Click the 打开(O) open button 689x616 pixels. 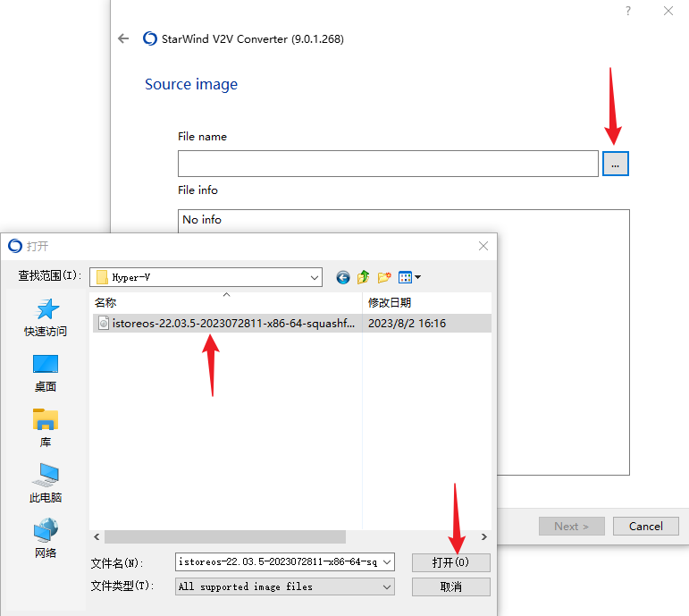(x=450, y=562)
